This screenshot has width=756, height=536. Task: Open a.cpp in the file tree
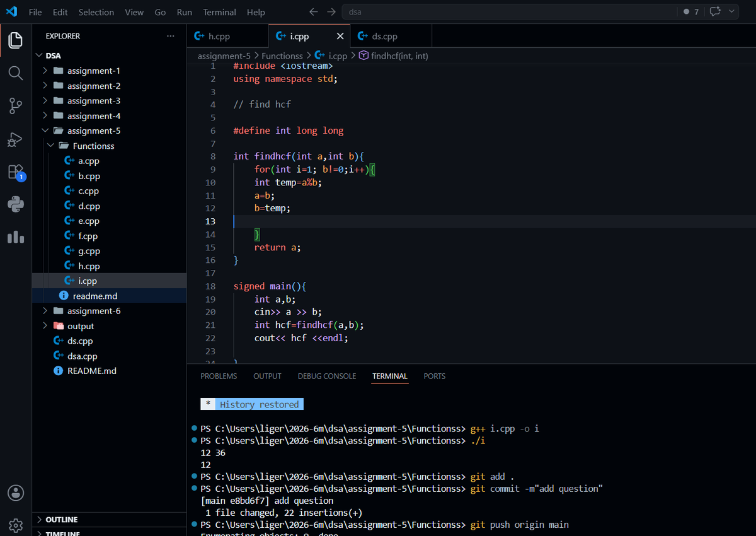pos(109,161)
